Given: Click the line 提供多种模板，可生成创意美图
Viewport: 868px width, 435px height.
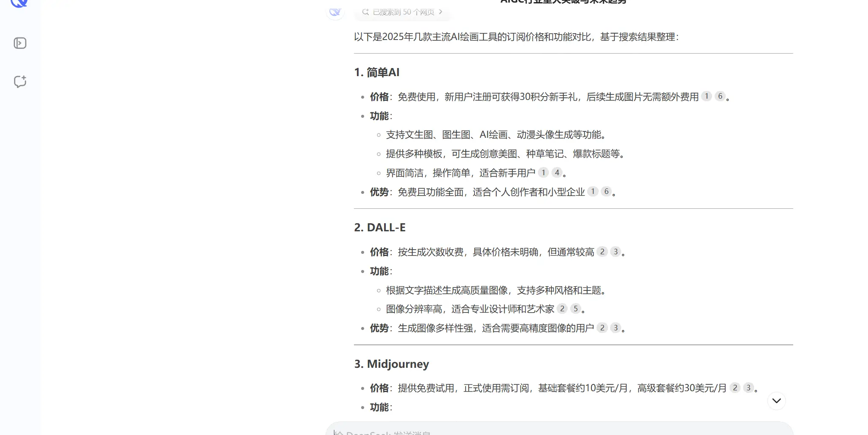Looking at the screenshot, I should 506,154.
